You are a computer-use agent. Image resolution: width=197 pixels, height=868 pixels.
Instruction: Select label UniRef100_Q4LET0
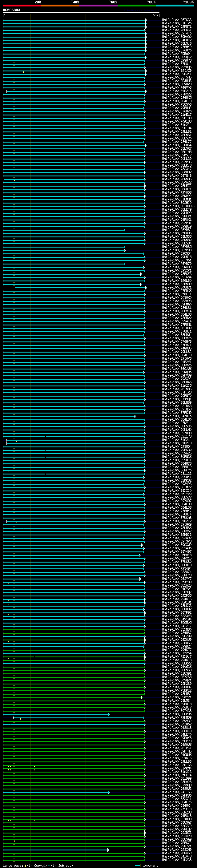pyautogui.click(x=177, y=735)
